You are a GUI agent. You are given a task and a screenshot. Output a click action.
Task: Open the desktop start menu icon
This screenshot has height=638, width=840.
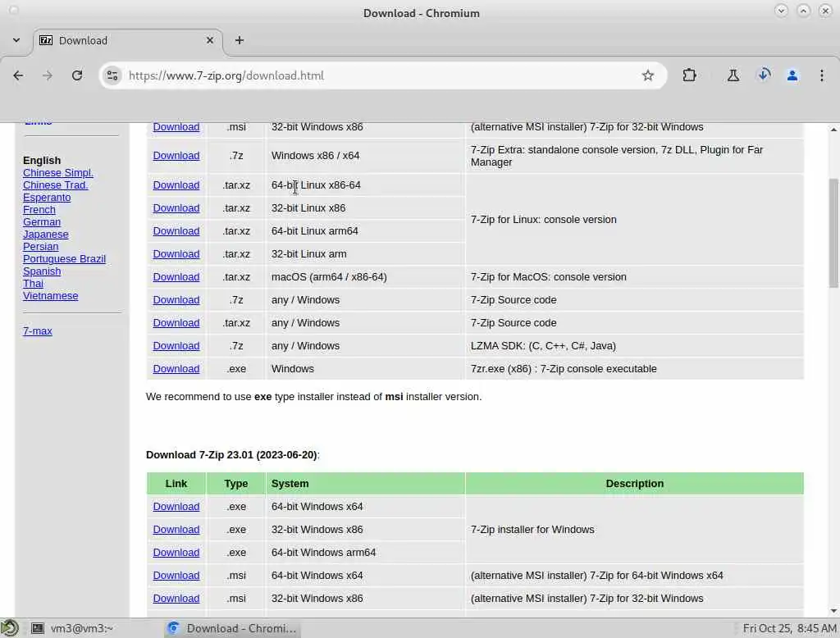coord(10,628)
